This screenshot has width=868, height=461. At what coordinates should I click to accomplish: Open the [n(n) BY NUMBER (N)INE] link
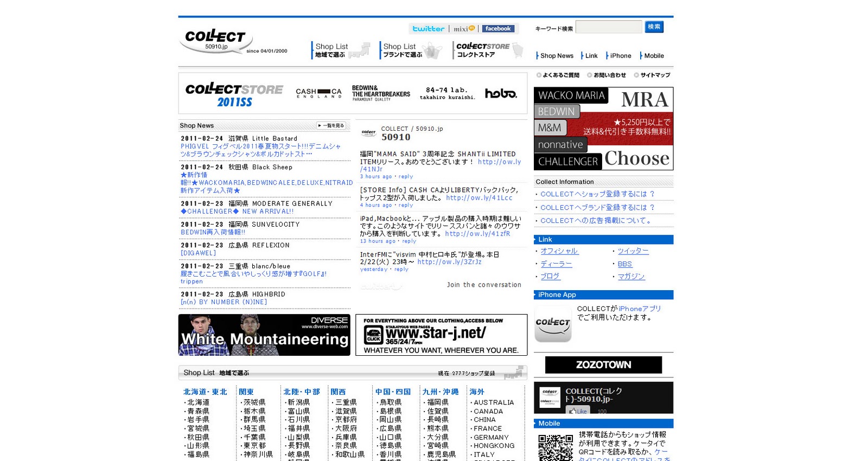[224, 302]
